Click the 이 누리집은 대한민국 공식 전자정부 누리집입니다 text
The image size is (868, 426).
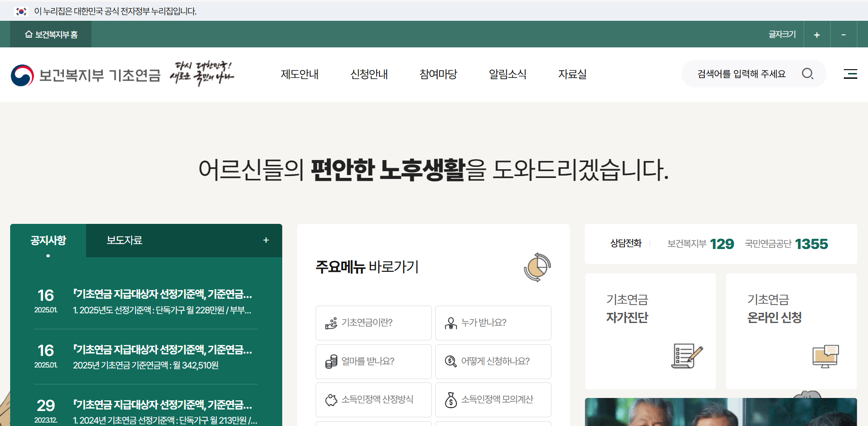pos(115,11)
